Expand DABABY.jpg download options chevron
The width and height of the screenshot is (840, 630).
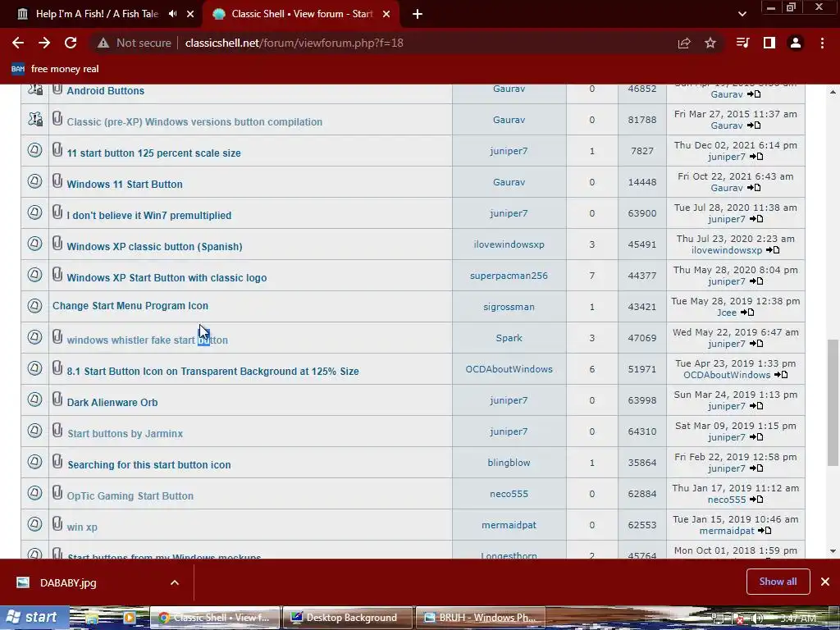[x=175, y=583]
